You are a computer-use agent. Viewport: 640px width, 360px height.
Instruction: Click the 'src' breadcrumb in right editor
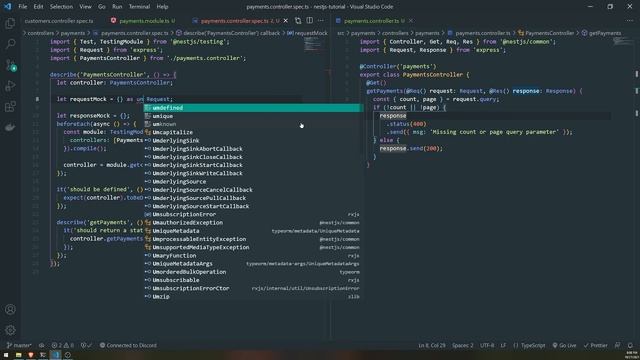pos(340,33)
